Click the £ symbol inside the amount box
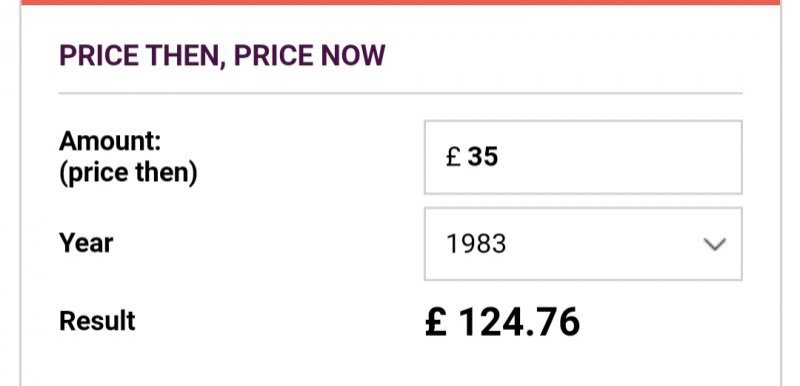 click(453, 157)
